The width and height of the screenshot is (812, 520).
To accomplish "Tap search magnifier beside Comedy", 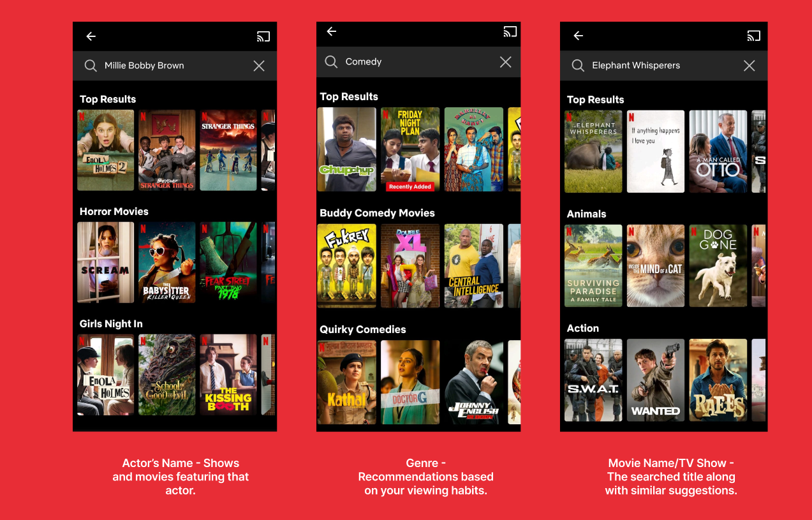I will pos(331,62).
